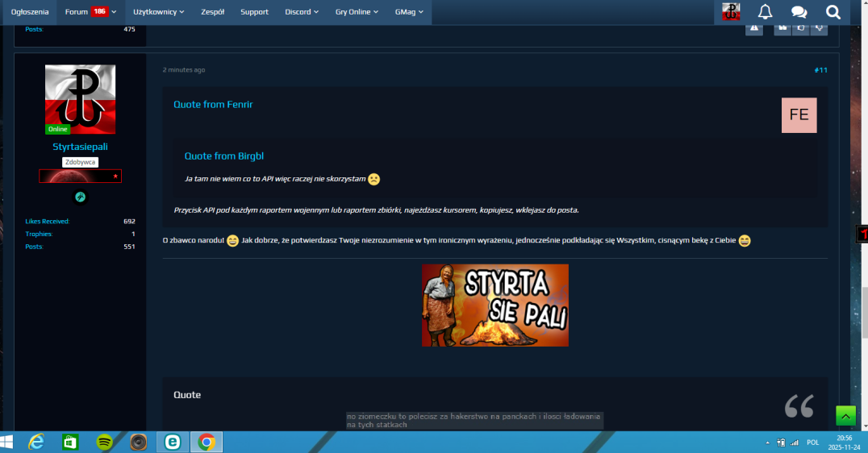The width and height of the screenshot is (868, 453).
Task: Click the "2 minutes ago" timestamp
Action: pos(184,69)
